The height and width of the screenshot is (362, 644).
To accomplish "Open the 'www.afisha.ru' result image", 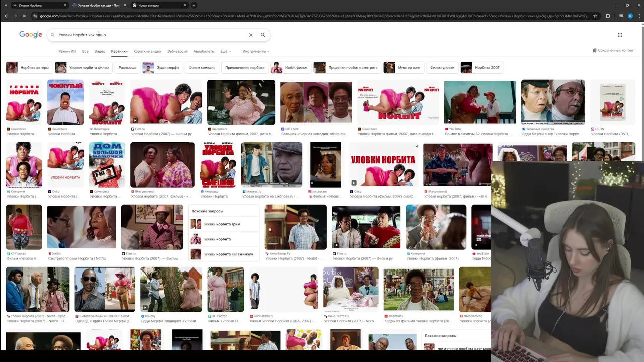I will pos(284,290).
